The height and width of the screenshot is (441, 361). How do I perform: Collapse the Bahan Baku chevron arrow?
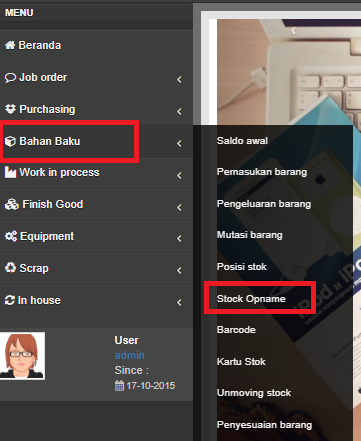click(179, 143)
